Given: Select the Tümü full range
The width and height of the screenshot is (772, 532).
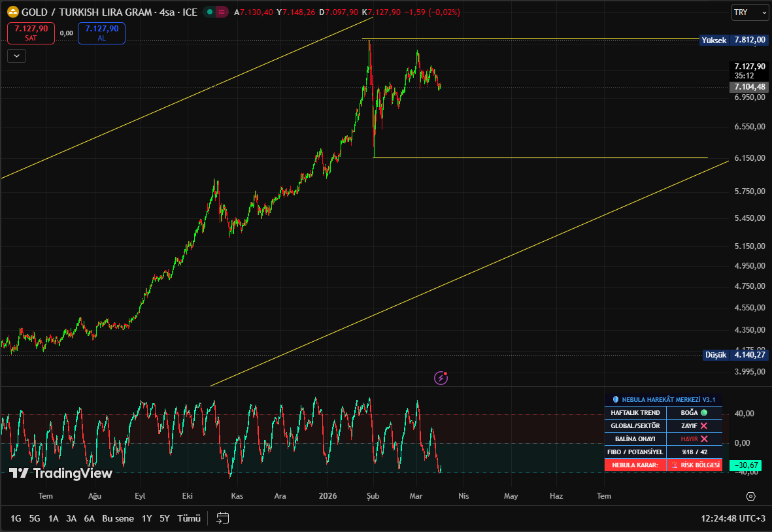Looking at the screenshot, I should (188, 518).
